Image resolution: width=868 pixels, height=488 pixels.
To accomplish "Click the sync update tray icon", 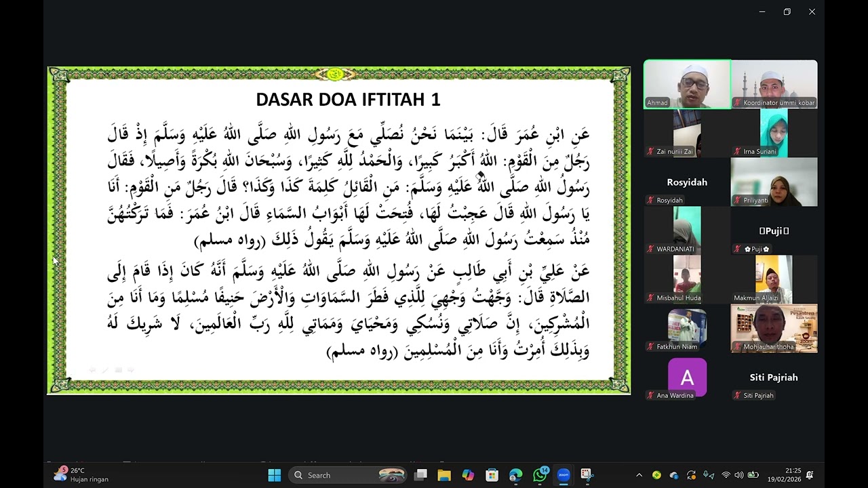I will 691,475.
